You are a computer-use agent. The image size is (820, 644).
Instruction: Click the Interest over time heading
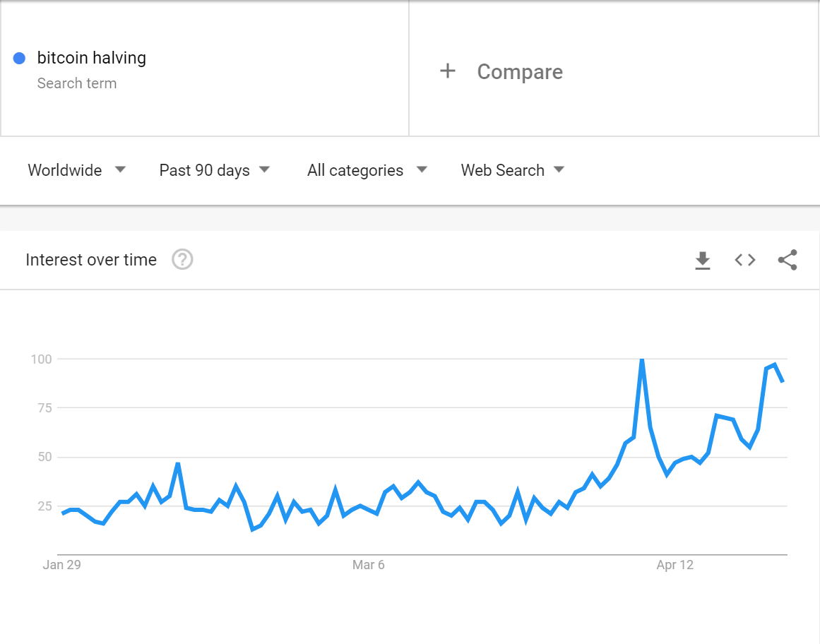[x=91, y=260]
